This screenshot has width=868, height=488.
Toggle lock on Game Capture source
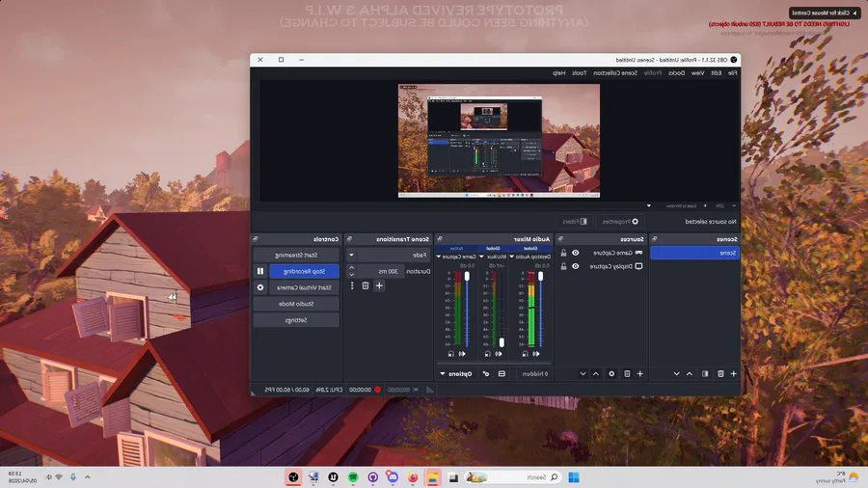pyautogui.click(x=563, y=253)
